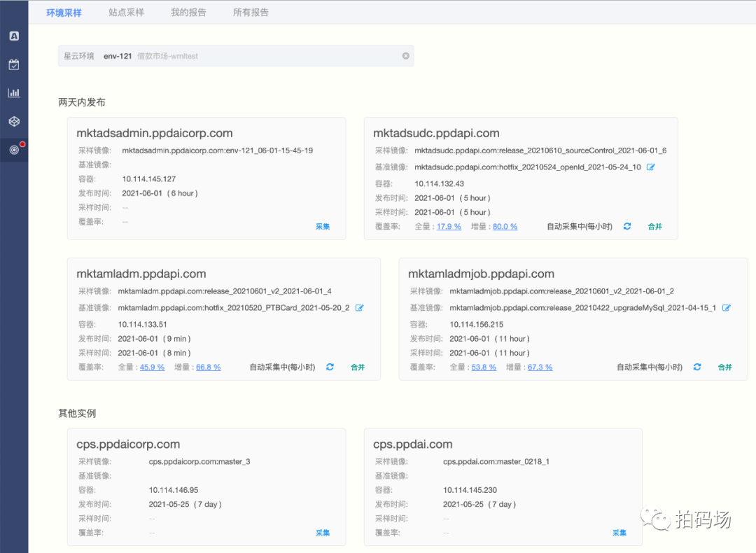This screenshot has width=756, height=553.
Task: Open the 所有报告 tab
Action: (251, 13)
